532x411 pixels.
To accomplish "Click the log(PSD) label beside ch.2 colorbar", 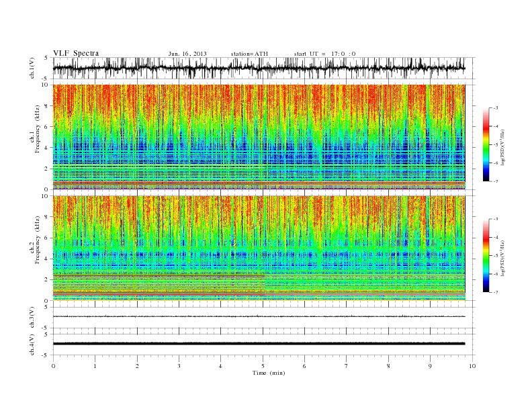I will point(503,258).
